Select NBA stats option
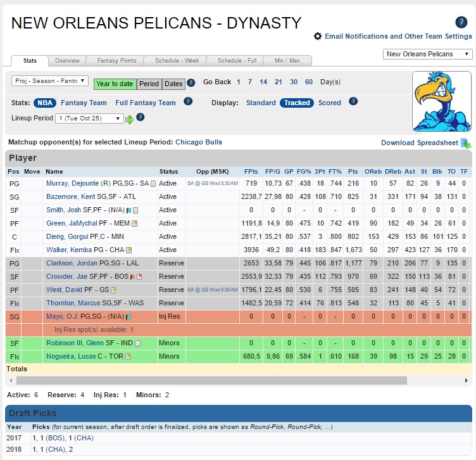This screenshot has height=460, width=476. click(45, 103)
